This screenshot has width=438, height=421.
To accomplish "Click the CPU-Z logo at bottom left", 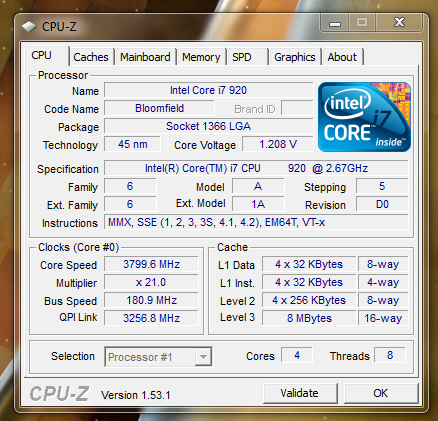I will click(x=59, y=394).
